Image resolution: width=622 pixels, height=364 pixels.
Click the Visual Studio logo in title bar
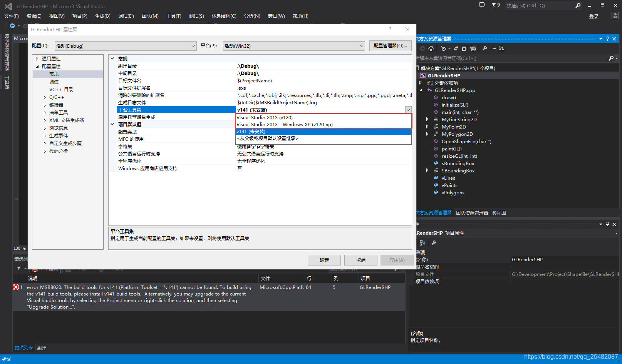(x=8, y=6)
